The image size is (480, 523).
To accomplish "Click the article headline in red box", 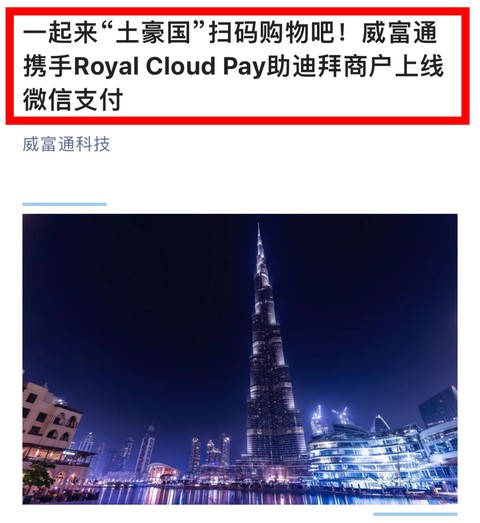I will (x=233, y=66).
